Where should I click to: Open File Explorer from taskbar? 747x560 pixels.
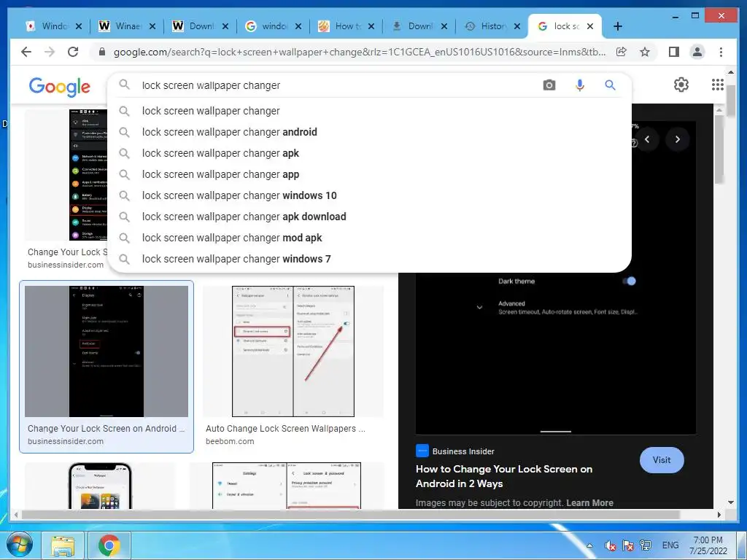63,545
